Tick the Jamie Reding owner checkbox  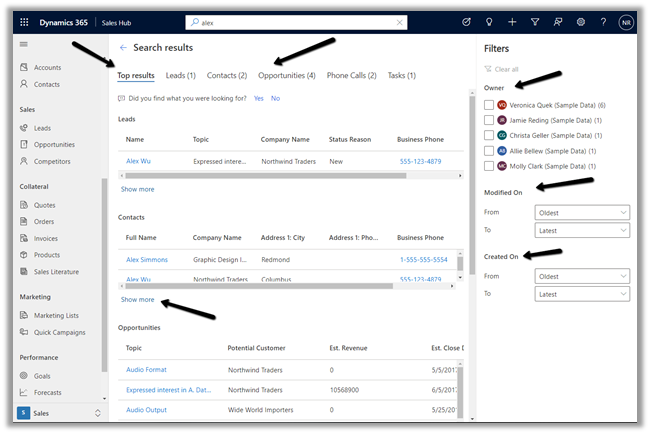[489, 120]
